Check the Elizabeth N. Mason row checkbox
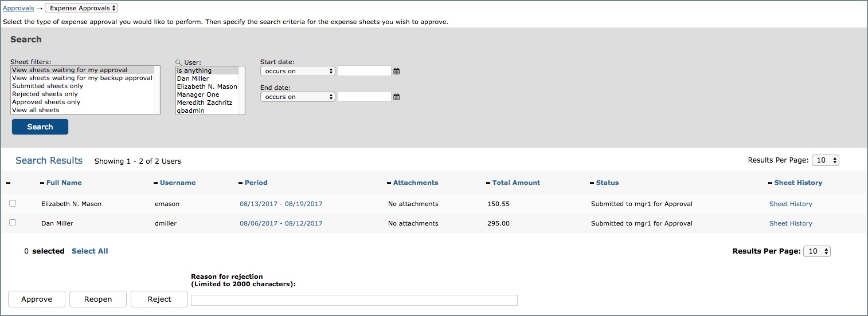The width and height of the screenshot is (868, 316). point(13,203)
